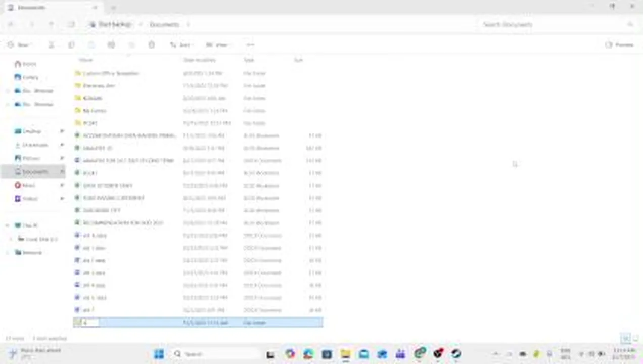Screen dimensions: 643x364
Task: Open Home in the navigation pane
Action: (x=26, y=64)
